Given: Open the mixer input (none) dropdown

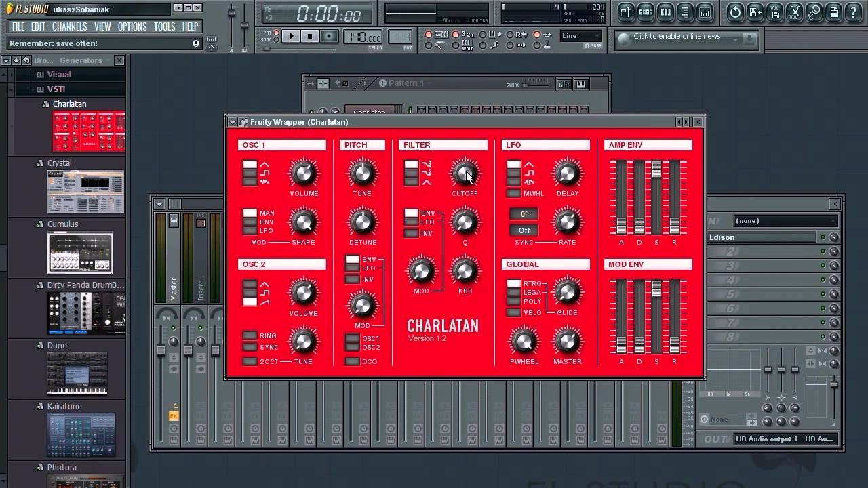Looking at the screenshot, I should (786, 221).
